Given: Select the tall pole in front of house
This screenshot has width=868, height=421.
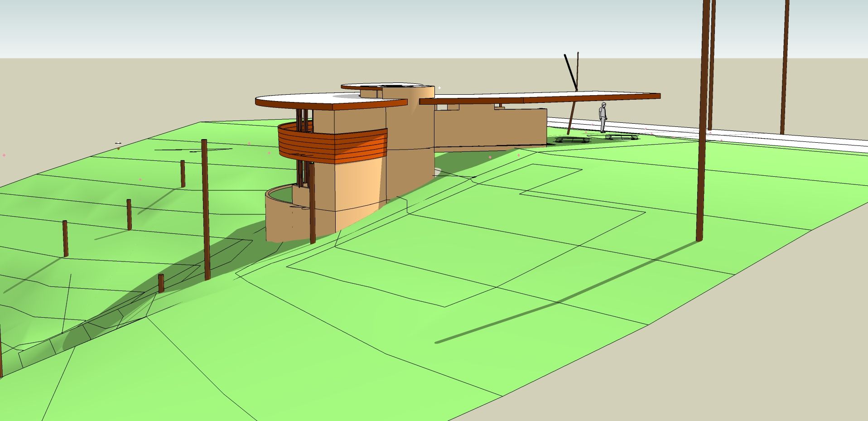Looking at the screenshot, I should point(206,208).
